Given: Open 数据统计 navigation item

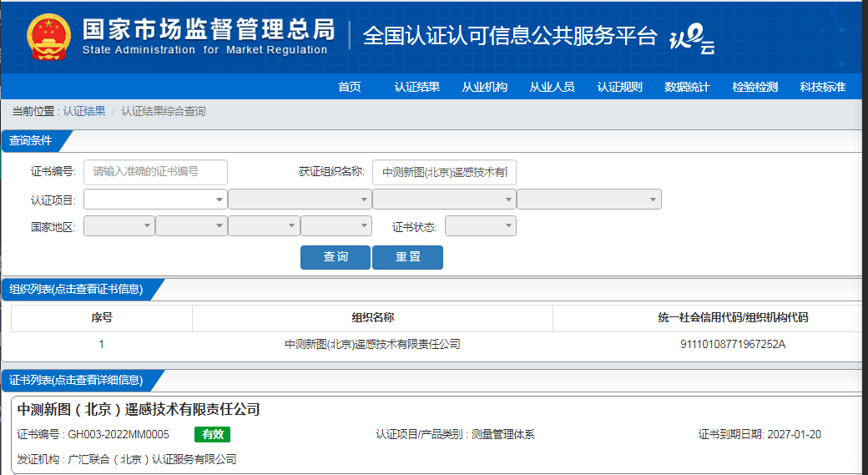Looking at the screenshot, I should click(x=687, y=87).
